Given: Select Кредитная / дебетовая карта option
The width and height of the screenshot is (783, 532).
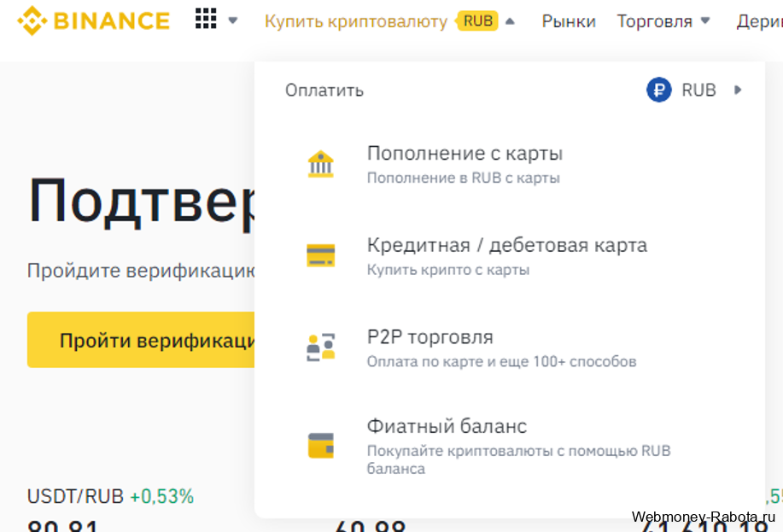Looking at the screenshot, I should click(507, 245).
